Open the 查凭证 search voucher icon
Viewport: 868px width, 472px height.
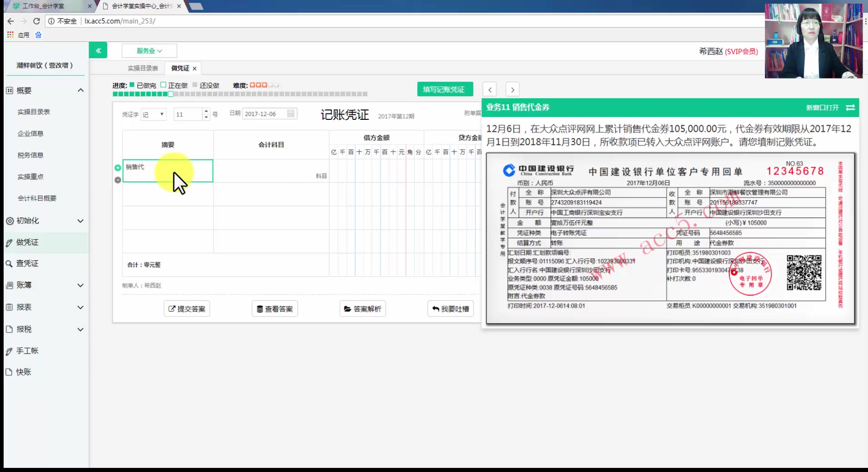[x=8, y=263]
